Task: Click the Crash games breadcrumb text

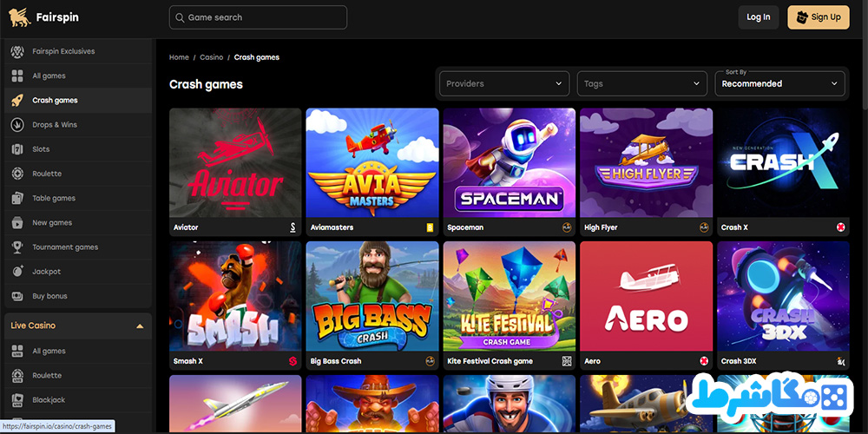Action: [x=257, y=57]
